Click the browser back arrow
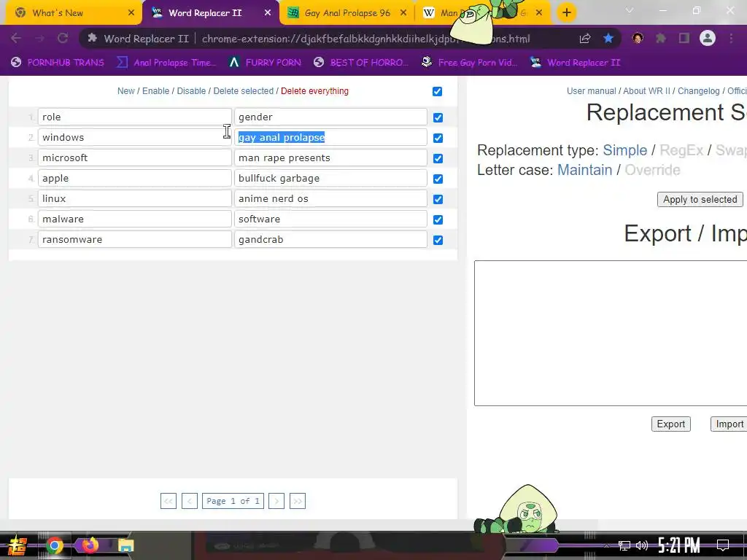Screen dimensions: 747x560 [16, 38]
